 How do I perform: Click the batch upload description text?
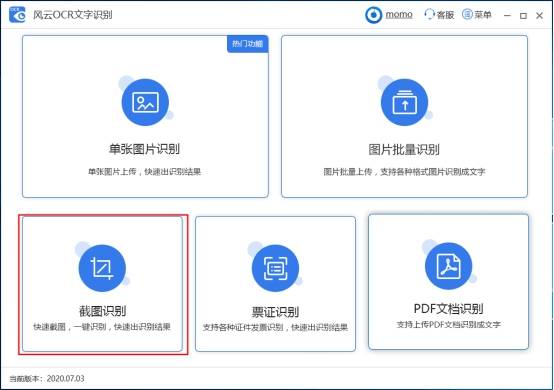click(404, 172)
